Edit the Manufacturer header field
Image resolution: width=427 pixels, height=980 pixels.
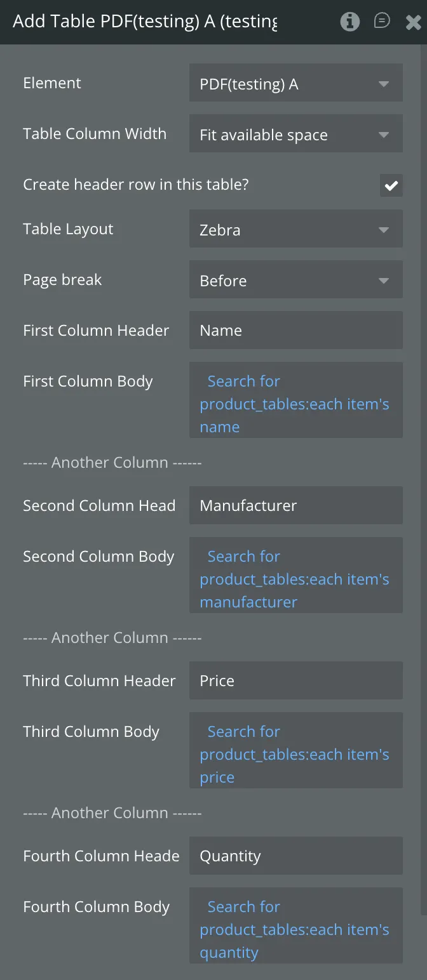[296, 506]
